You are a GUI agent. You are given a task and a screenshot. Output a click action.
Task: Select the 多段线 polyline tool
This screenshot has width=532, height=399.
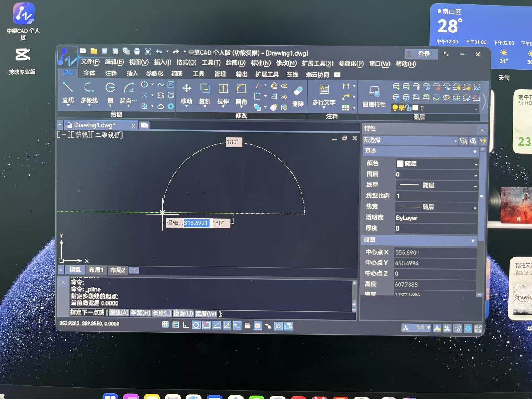[x=89, y=92]
